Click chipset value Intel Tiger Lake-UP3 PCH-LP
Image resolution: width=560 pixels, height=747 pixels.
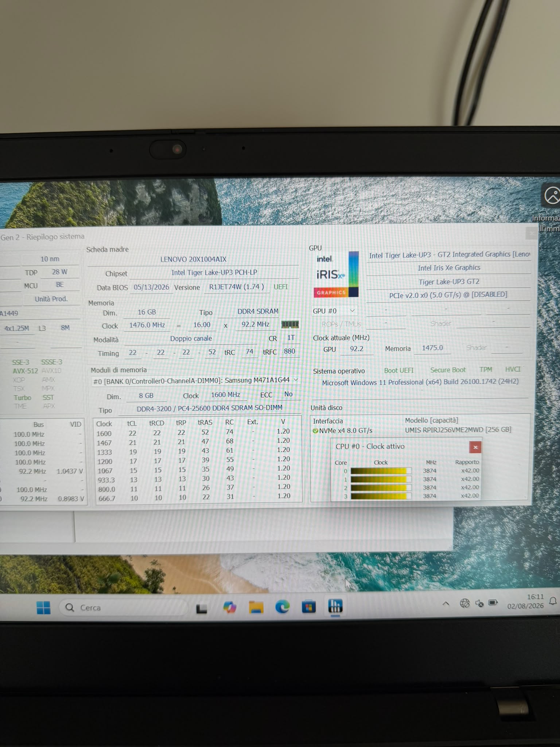214,272
